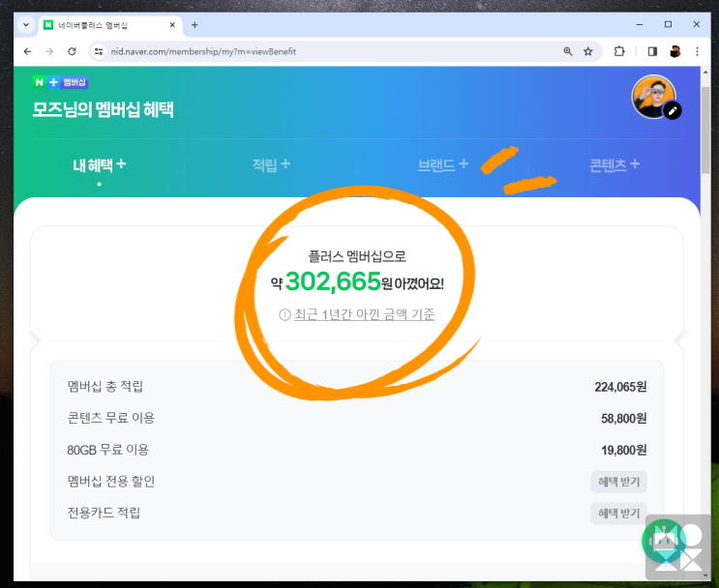Click the N+ 멤버십 logo
719x588 pixels.
[60, 82]
